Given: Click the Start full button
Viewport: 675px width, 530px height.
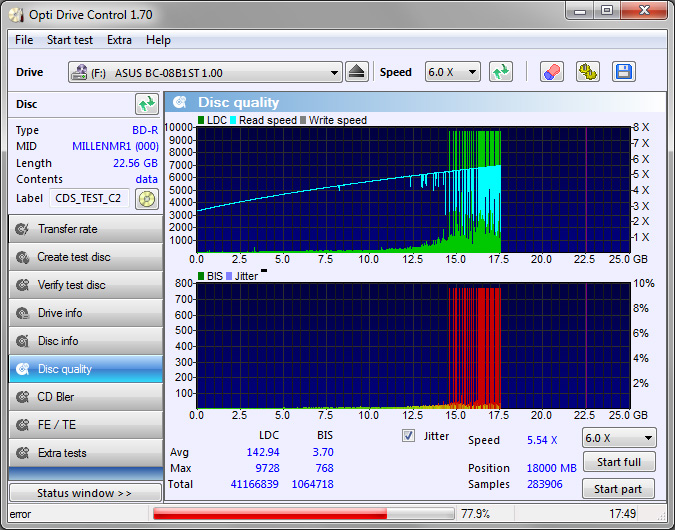Looking at the screenshot, I should (618, 462).
